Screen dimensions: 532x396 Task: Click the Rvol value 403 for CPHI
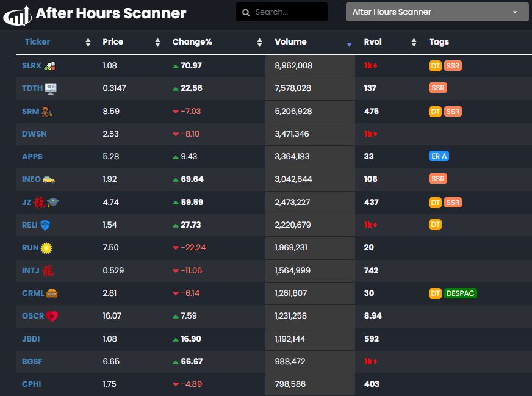pos(372,384)
